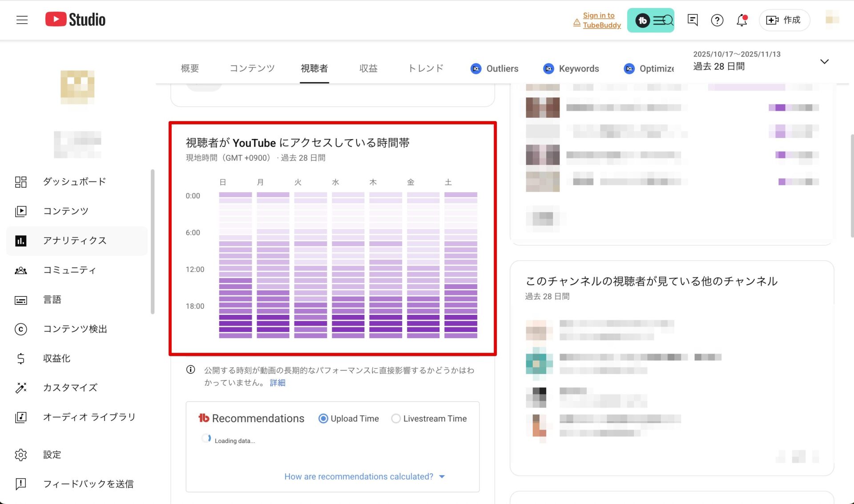The height and width of the screenshot is (504, 854).
Task: Open the comments feedback icon
Action: point(692,20)
